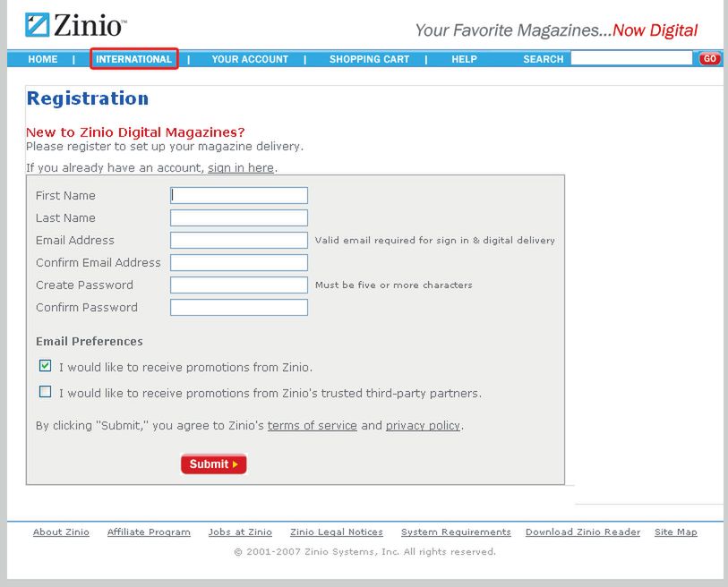Open the HELP nav item
Image resolution: width=728 pixels, height=587 pixels.
pyautogui.click(x=464, y=59)
